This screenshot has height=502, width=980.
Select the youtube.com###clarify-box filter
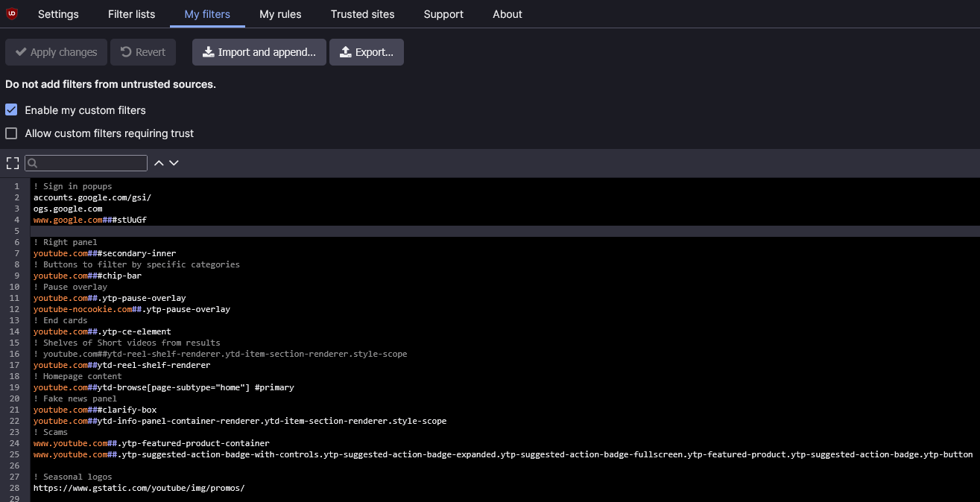pyautogui.click(x=95, y=410)
